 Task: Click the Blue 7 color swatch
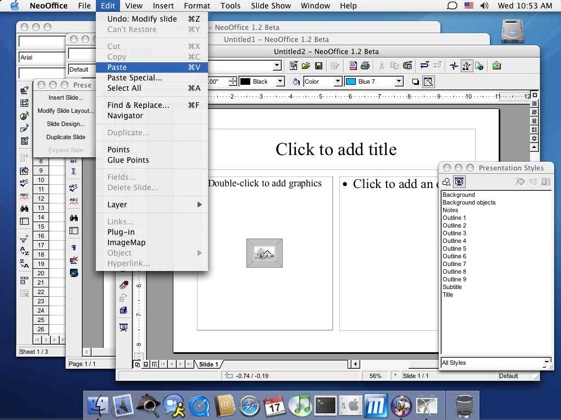[x=351, y=82]
